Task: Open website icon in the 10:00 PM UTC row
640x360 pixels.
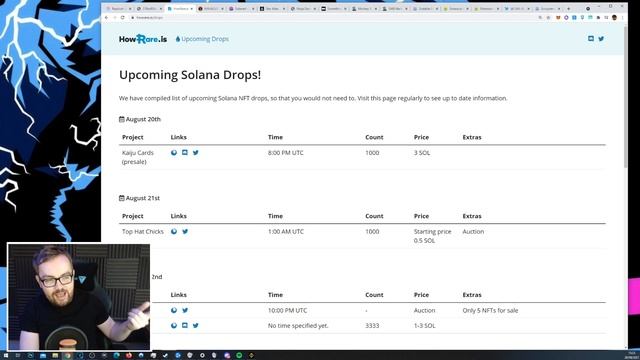Action: (174, 310)
